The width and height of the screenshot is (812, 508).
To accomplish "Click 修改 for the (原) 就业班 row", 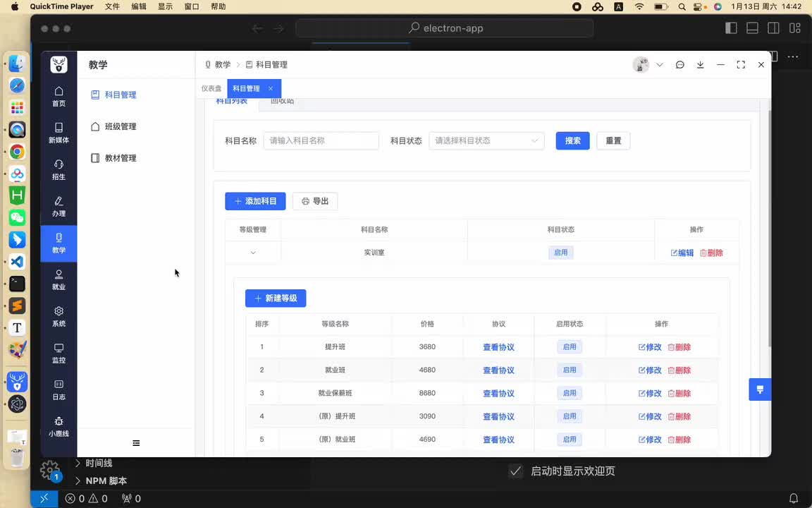I will pos(650,440).
